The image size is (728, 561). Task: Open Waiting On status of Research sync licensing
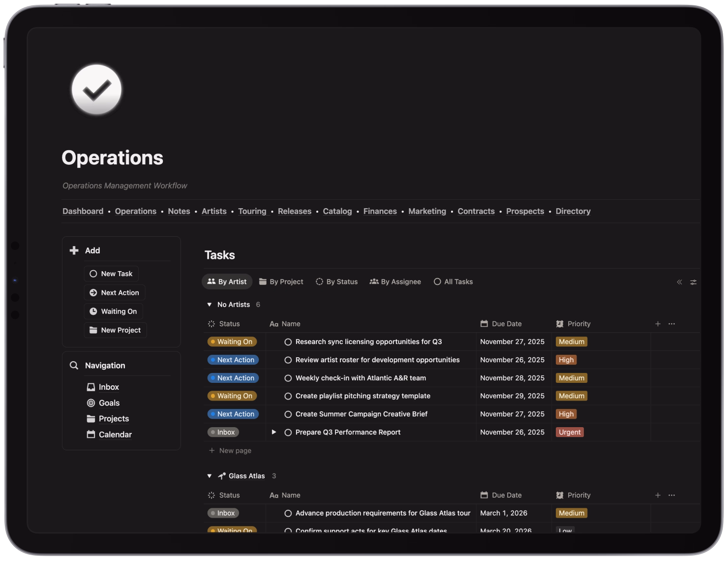[x=232, y=342]
